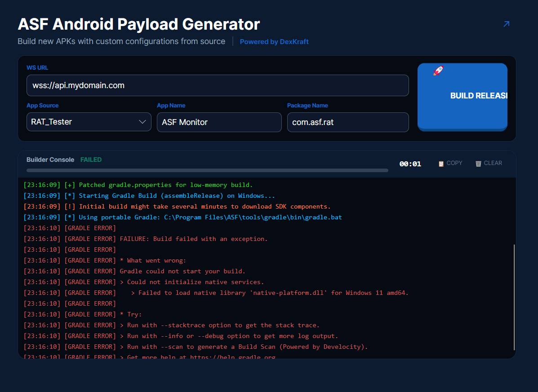The height and width of the screenshot is (392, 538).
Task: Select the '* What went wrong:' log line
Action: [x=105, y=261]
